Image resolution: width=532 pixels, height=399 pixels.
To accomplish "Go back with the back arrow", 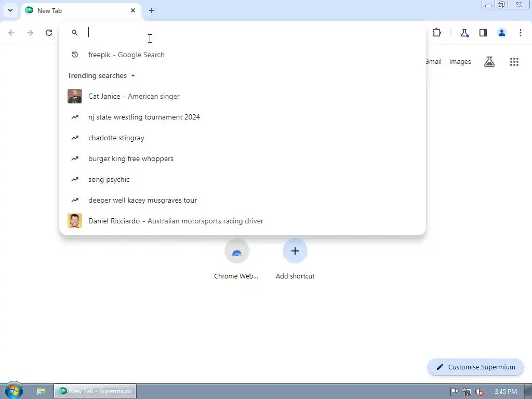I will pos(11,33).
